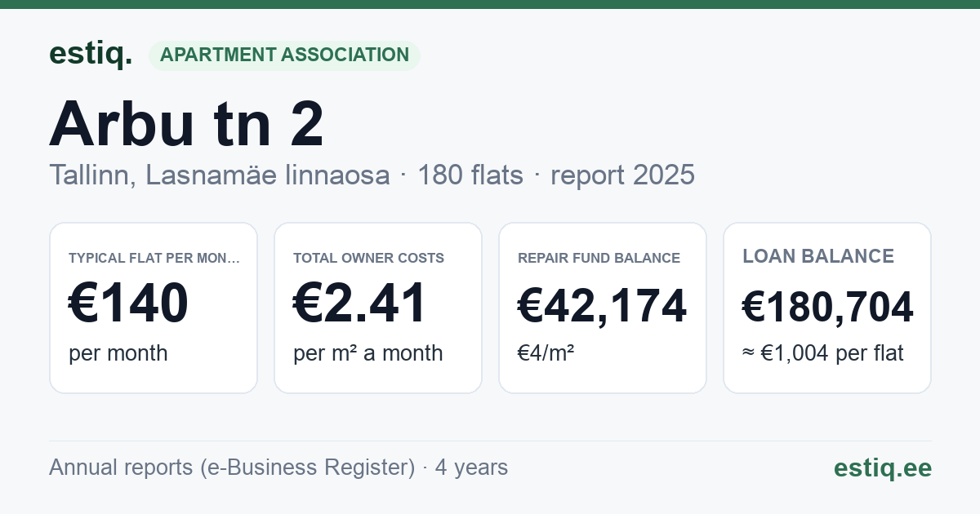
Task: Open the Total owner costs card
Action: coord(378,308)
